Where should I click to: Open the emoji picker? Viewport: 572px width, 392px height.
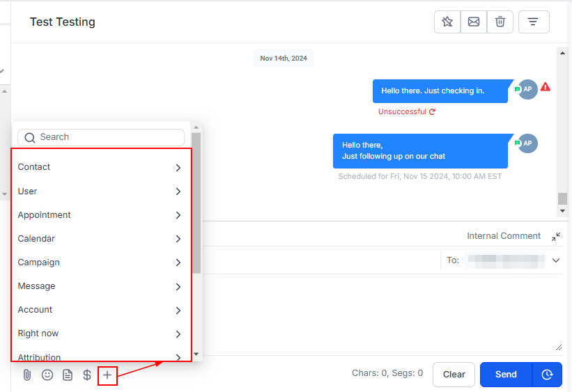[x=47, y=375]
